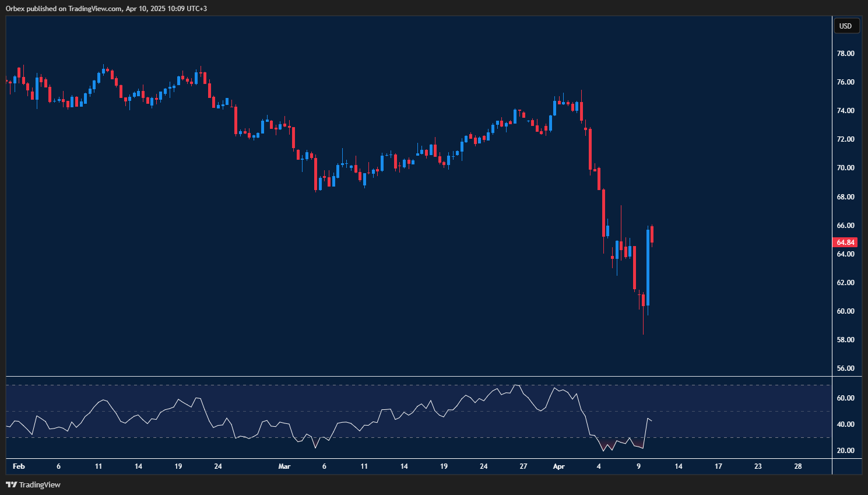Open the Apr label on the time axis
The width and height of the screenshot is (868, 495).
[x=558, y=466]
